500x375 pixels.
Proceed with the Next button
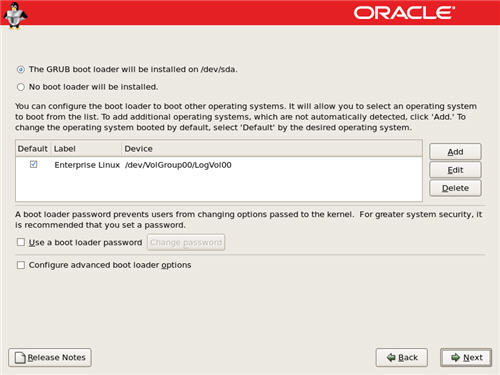(x=466, y=358)
